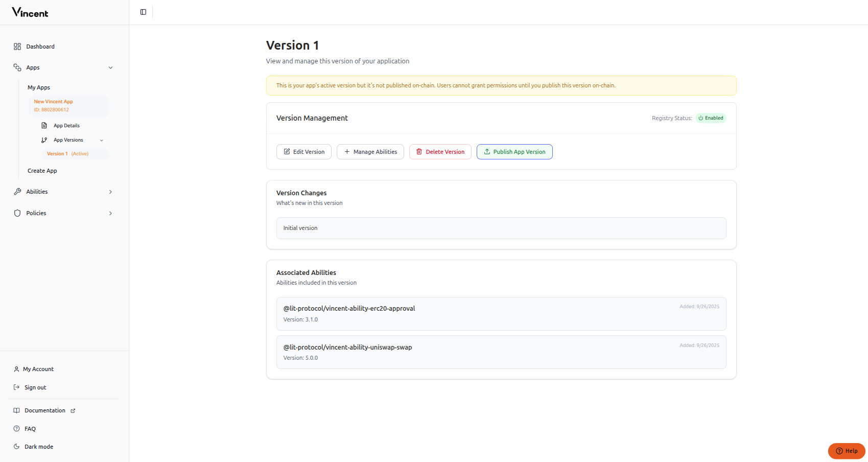Click the App Versions branch icon
868x462 pixels.
(45, 140)
